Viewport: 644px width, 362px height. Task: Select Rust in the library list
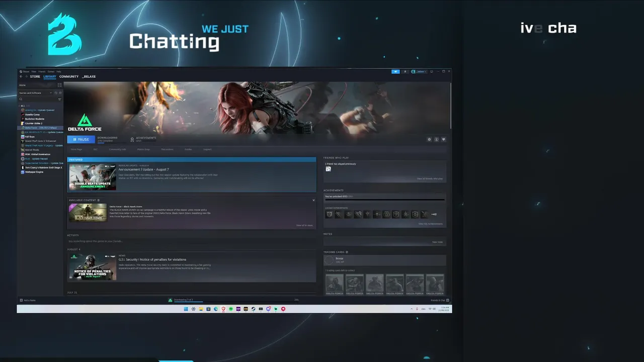click(40, 159)
